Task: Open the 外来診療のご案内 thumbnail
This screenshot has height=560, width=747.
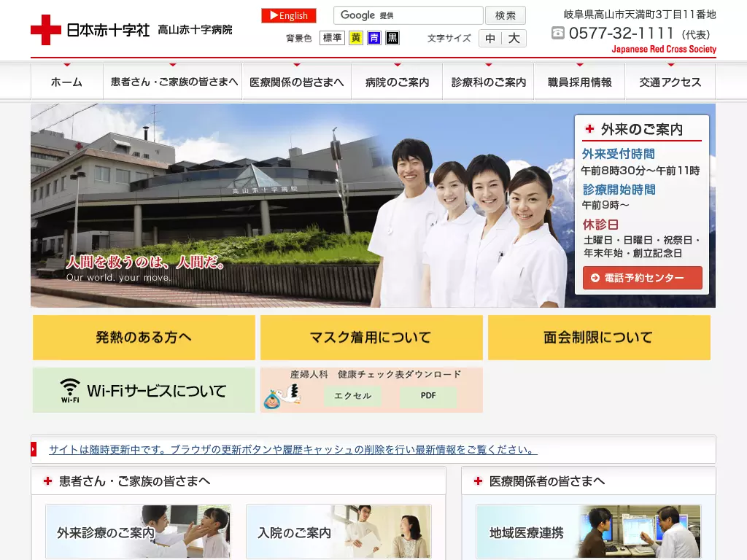Action: (138, 532)
